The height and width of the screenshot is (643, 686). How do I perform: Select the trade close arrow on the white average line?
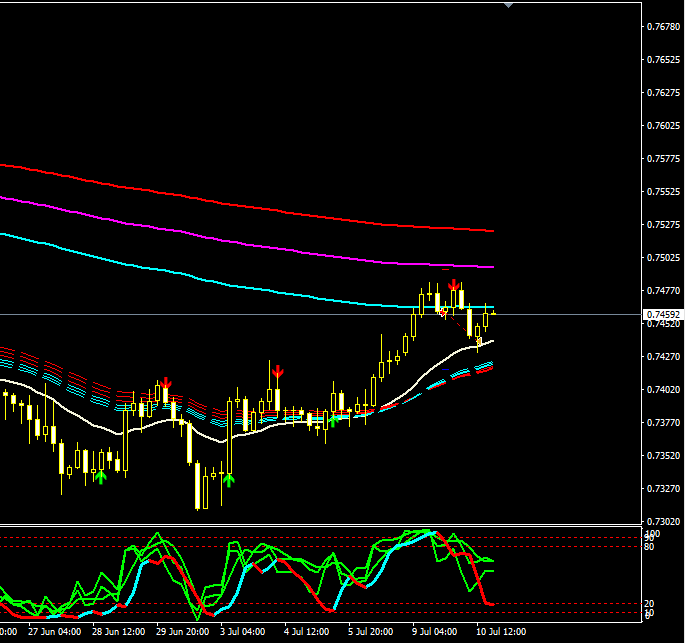[x=479, y=342]
